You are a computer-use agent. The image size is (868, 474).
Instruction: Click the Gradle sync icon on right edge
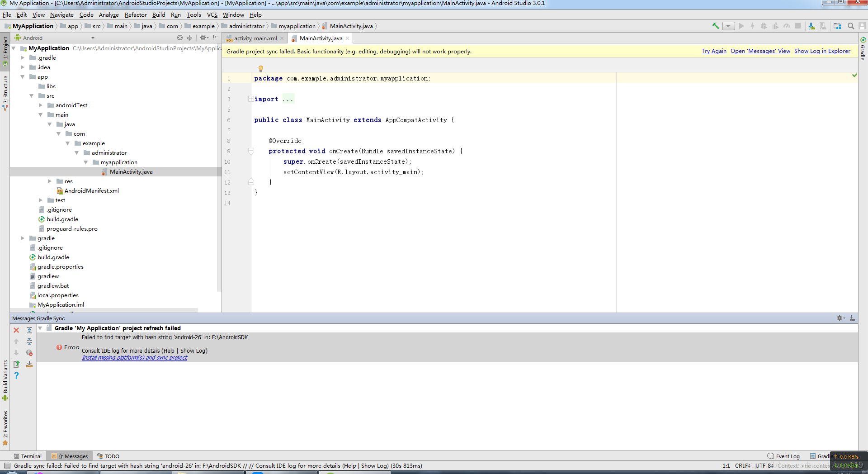pyautogui.click(x=863, y=40)
